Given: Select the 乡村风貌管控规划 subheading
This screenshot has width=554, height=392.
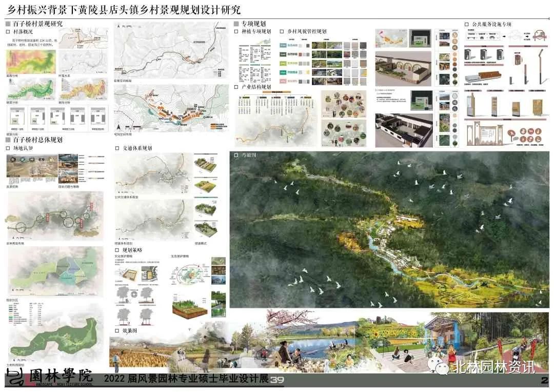Looking at the screenshot, I should pyautogui.click(x=307, y=31).
